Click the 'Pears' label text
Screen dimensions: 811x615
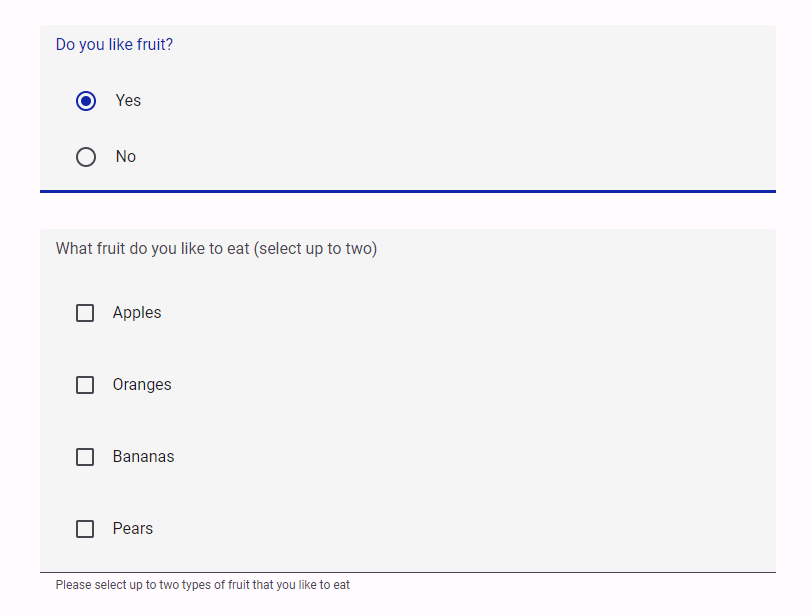coord(133,529)
